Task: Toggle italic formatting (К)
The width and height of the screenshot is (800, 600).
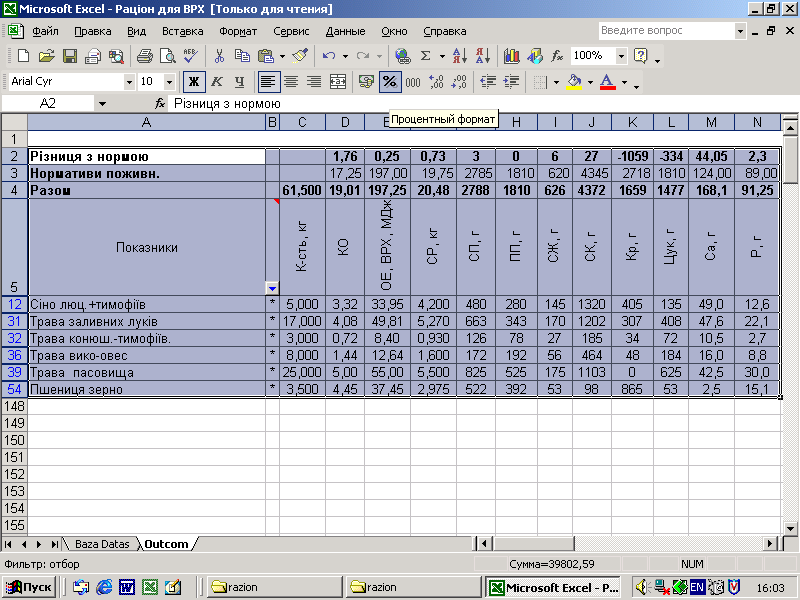Action: (x=216, y=81)
